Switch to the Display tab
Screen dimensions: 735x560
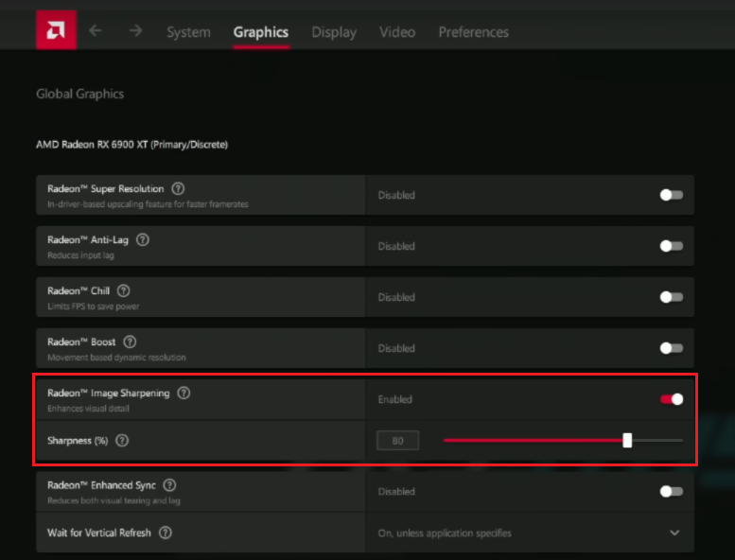334,32
